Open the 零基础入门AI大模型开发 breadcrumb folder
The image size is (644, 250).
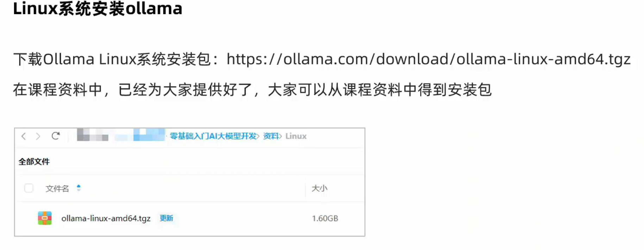[x=213, y=136]
